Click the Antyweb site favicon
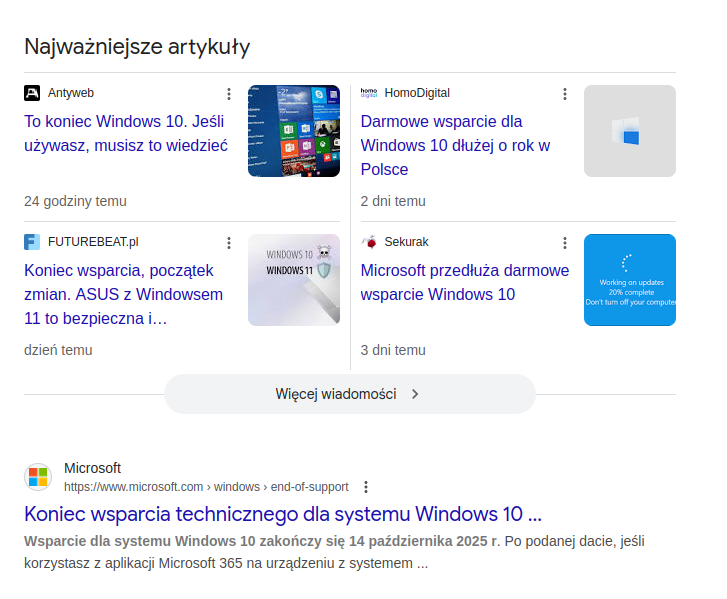The height and width of the screenshot is (599, 727). (32, 93)
